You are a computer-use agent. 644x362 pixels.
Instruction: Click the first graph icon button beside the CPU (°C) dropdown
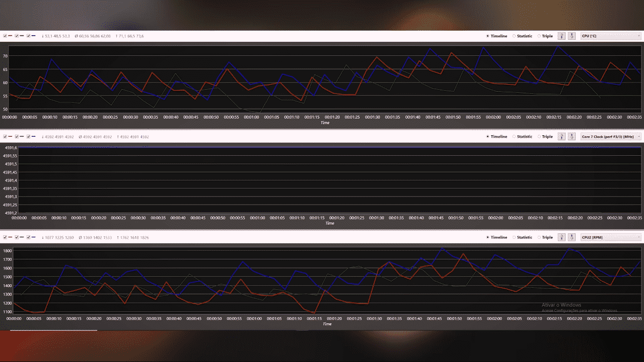[x=562, y=36]
